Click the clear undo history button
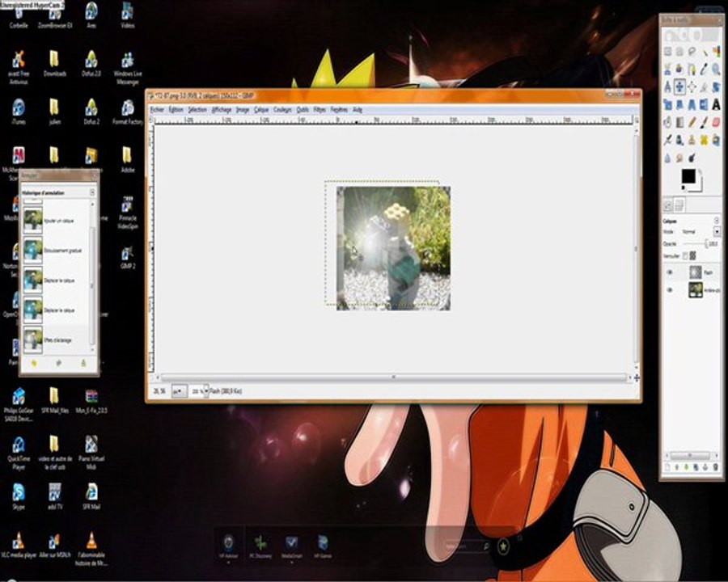Viewport: 728px width, 582px height. [x=83, y=364]
